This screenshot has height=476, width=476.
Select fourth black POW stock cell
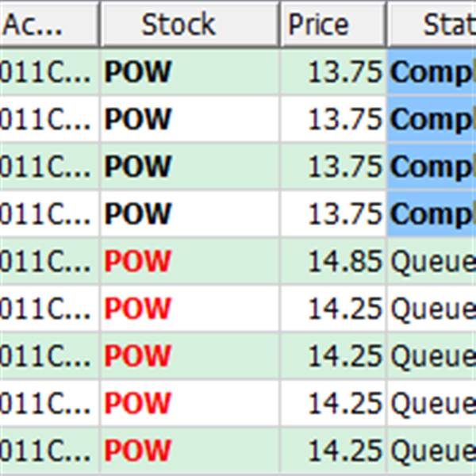[x=190, y=213]
